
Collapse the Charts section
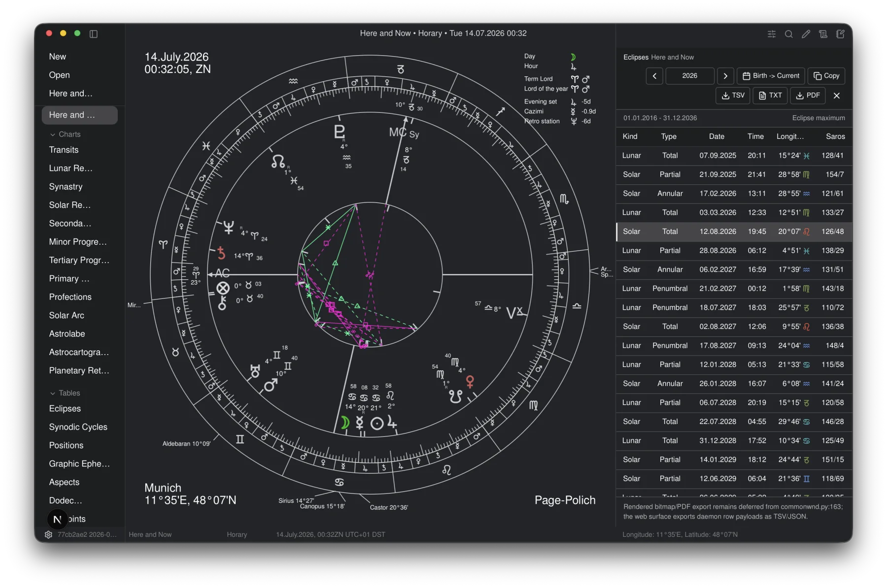click(65, 134)
